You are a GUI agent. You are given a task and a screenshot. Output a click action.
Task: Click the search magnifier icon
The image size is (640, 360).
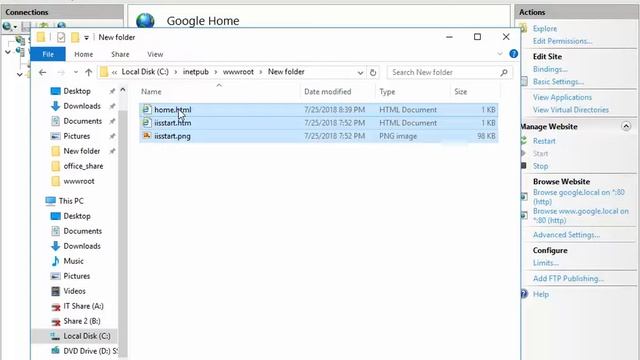(x=504, y=72)
